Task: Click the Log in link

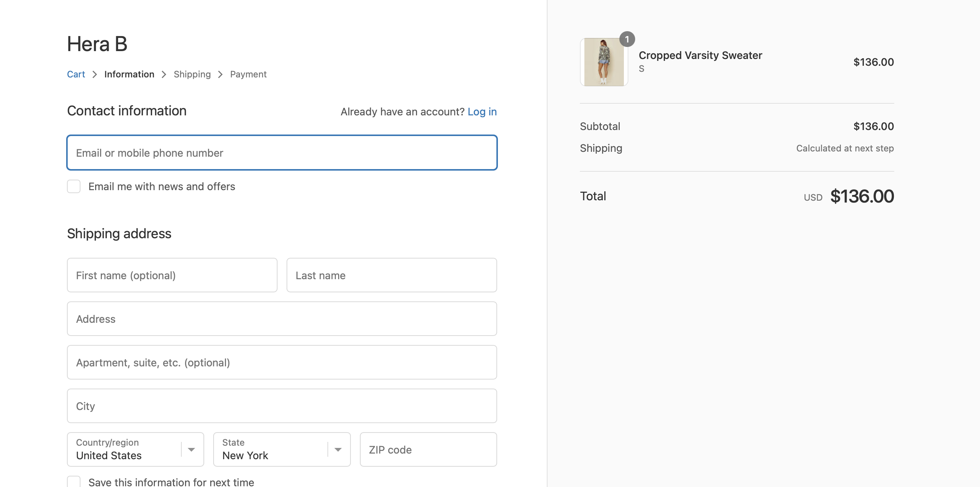Action: click(482, 111)
